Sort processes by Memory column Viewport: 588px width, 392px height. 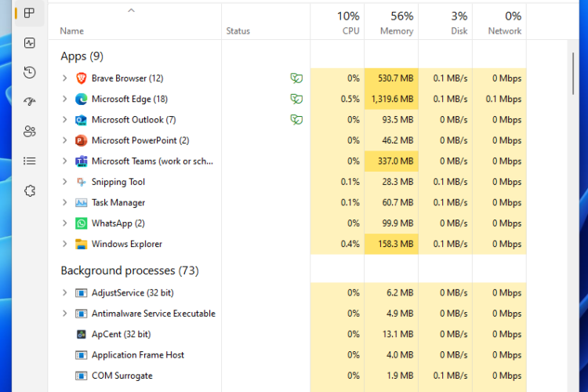pos(391,23)
